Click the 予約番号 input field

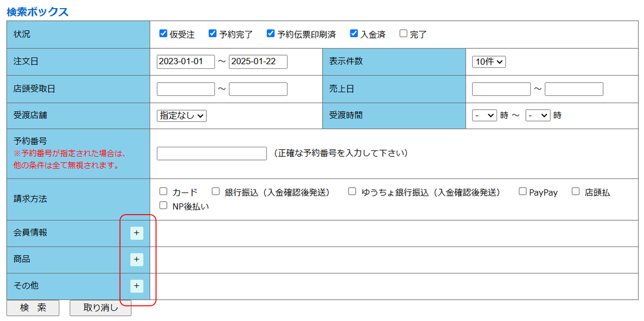click(x=212, y=154)
